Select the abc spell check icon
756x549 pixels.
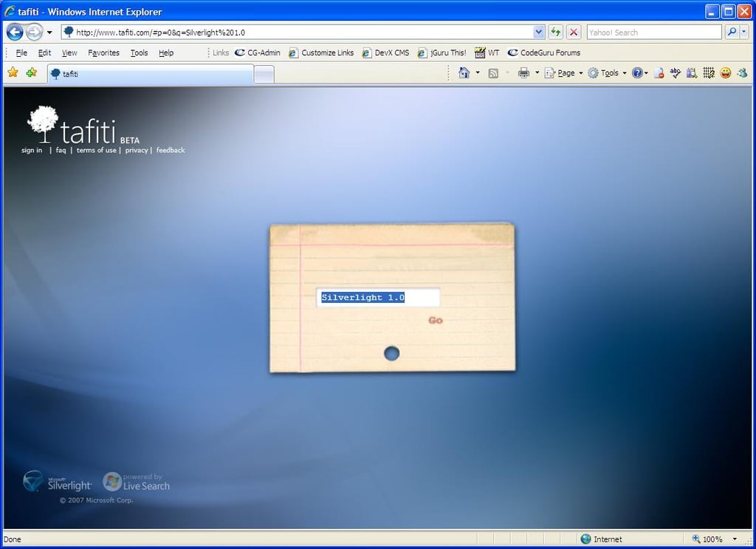675,72
